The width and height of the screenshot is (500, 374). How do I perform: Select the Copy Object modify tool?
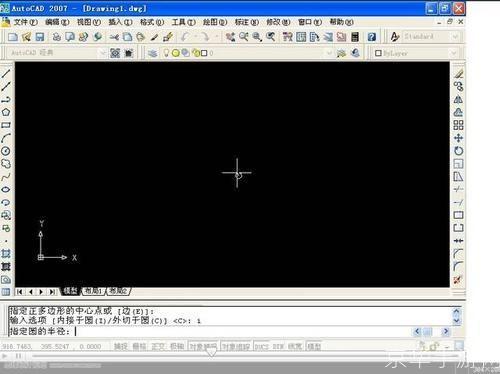coord(459,87)
